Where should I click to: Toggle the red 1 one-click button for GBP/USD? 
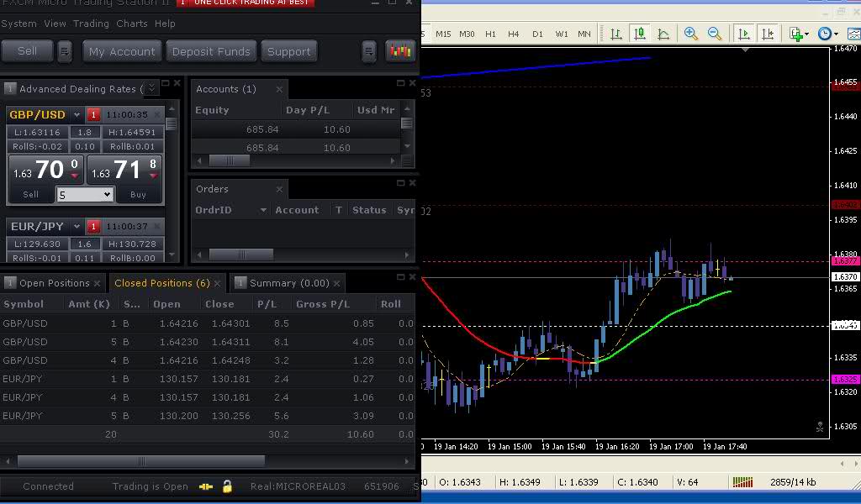pos(93,115)
